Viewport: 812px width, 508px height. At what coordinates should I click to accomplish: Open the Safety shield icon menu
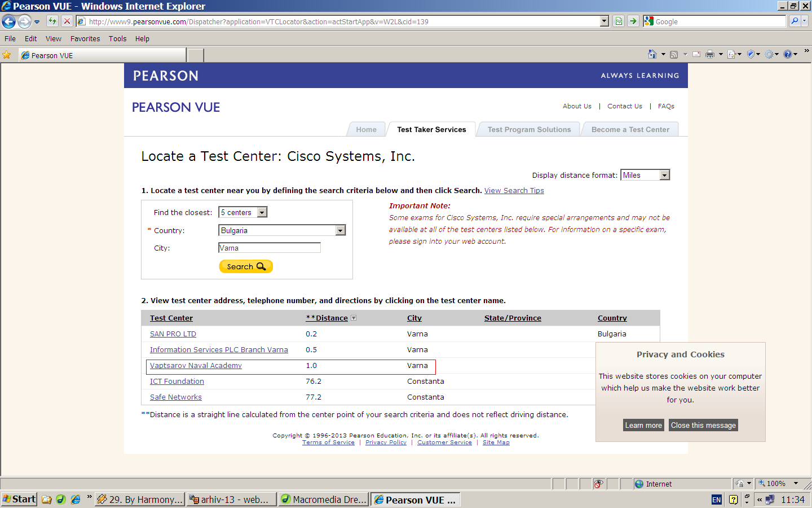point(751,54)
